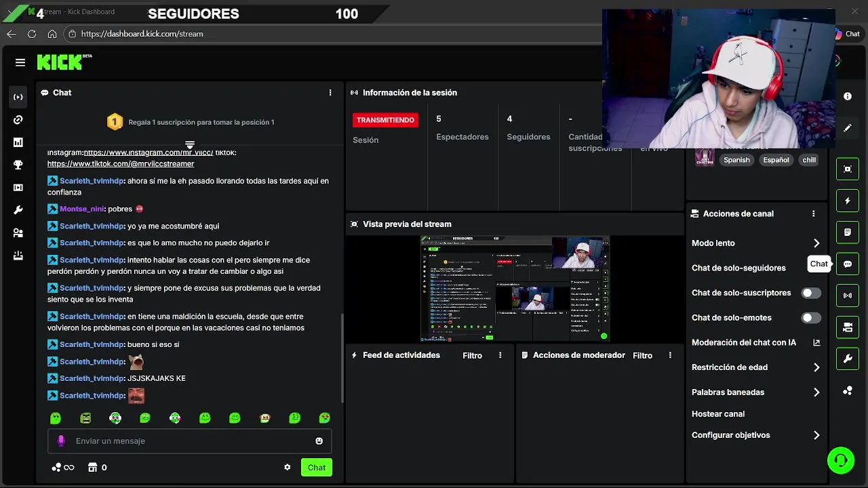Screen dimensions: 868x488
Task: Expand Restricción de edad options
Action: coord(816,367)
